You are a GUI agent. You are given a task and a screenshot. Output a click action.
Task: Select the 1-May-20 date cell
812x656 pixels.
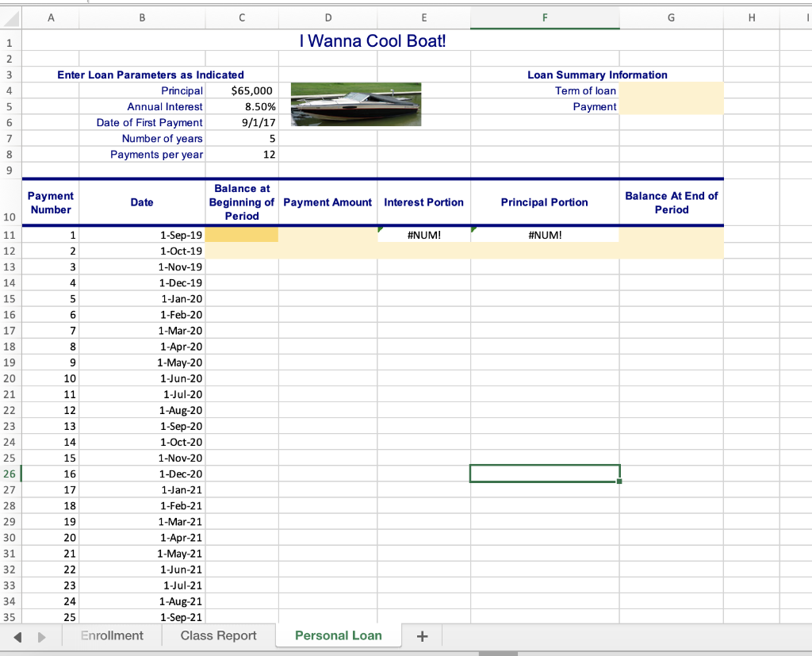(143, 363)
